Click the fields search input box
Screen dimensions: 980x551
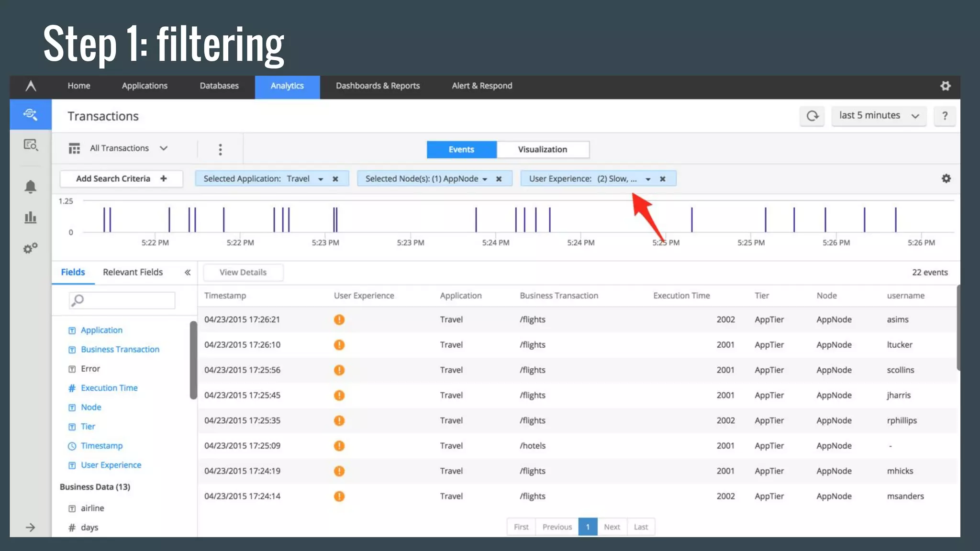pos(127,300)
